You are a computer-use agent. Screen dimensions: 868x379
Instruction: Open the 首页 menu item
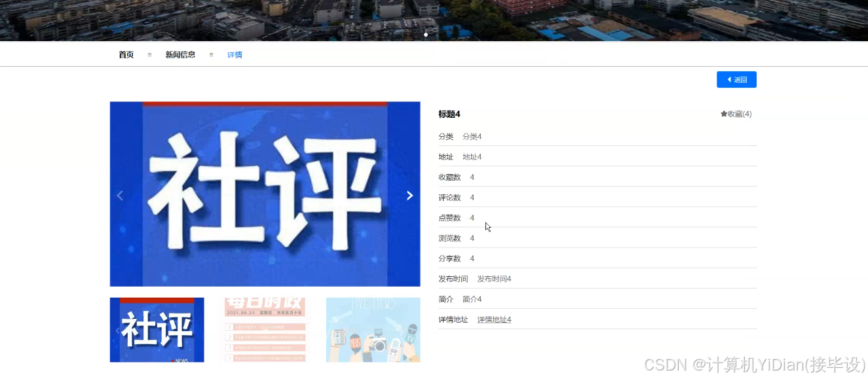(x=126, y=54)
